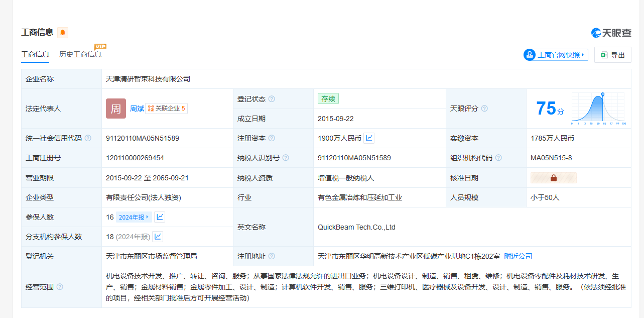Click trend chart icon beside 参保人数
This screenshot has height=318, width=644.
pos(160,217)
